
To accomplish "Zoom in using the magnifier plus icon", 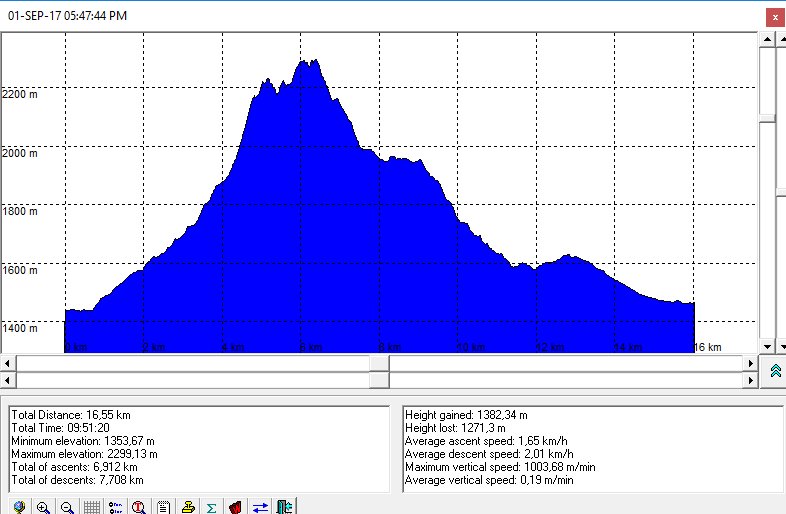I will 43,507.
